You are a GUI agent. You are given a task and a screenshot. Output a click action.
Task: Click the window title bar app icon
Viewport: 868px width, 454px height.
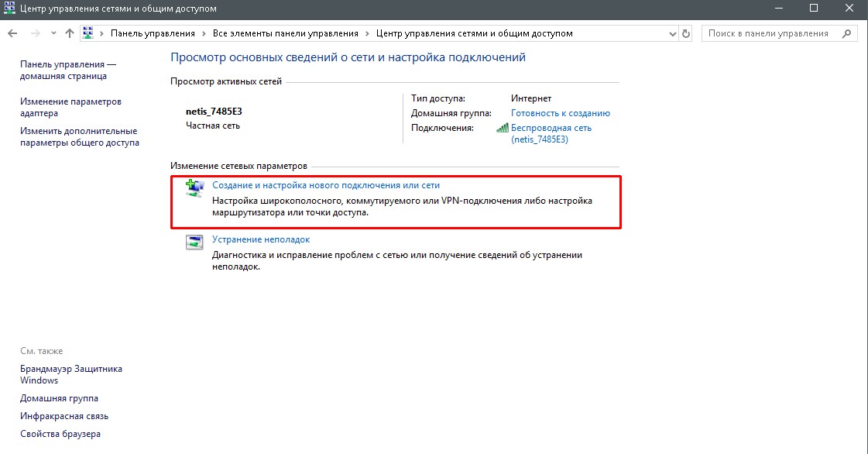(x=9, y=9)
